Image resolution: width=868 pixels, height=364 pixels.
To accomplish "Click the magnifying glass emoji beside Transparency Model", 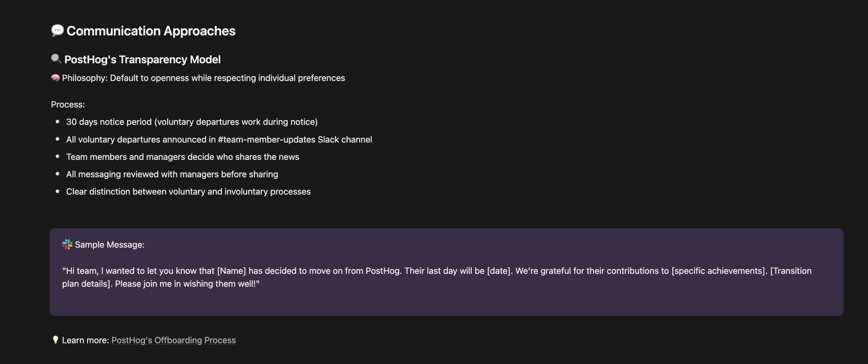I will click(56, 59).
